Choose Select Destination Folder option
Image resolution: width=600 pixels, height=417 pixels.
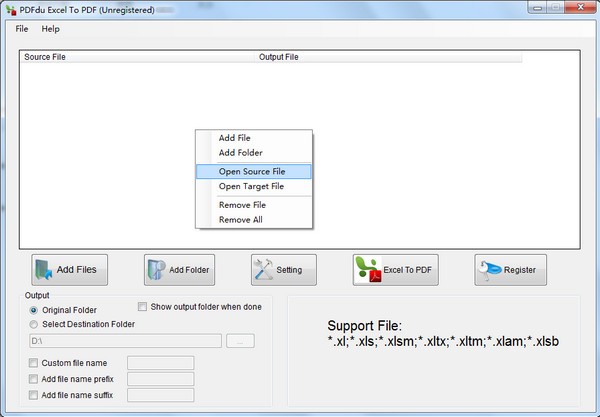35,324
